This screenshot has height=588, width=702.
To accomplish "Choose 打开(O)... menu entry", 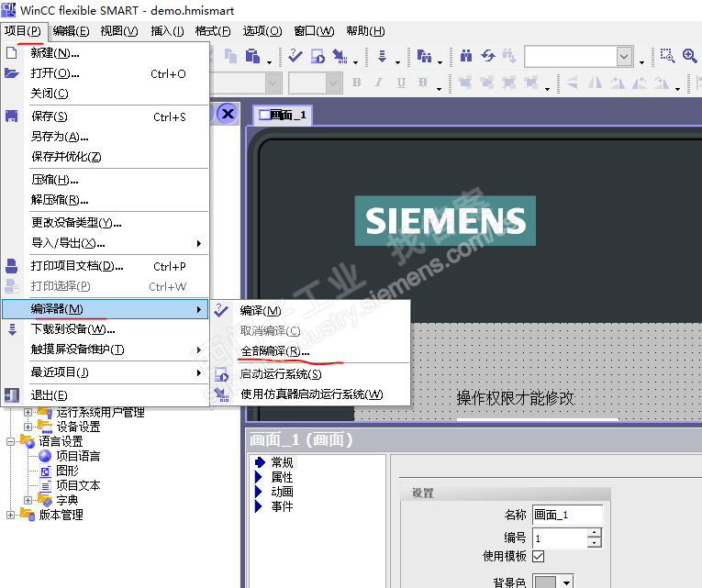I will (x=106, y=73).
